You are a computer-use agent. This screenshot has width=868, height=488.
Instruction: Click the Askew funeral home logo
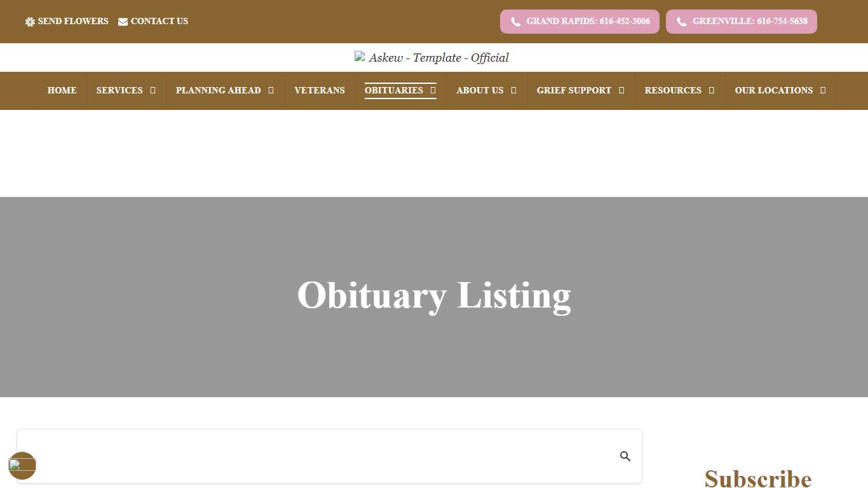(x=431, y=57)
